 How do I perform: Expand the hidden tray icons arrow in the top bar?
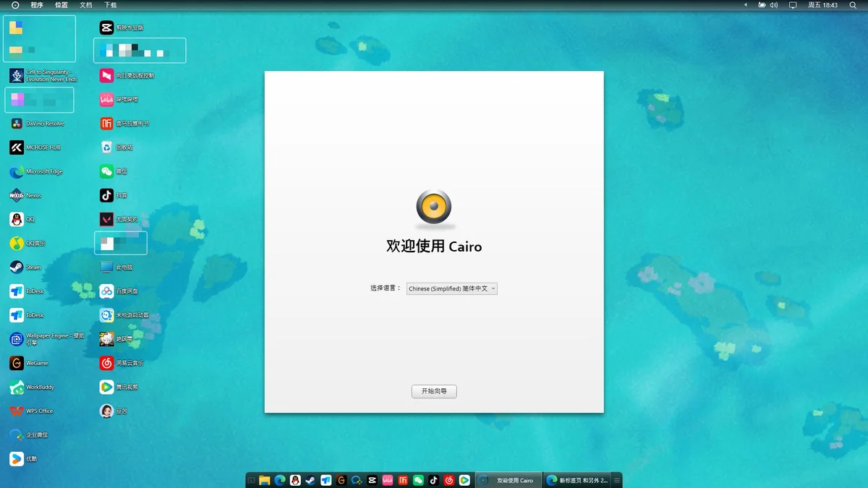pyautogui.click(x=746, y=5)
